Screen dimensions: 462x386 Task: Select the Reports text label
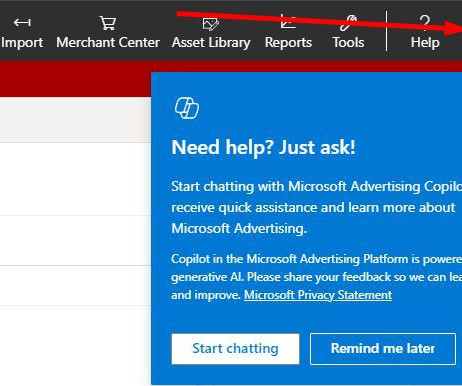(x=288, y=43)
